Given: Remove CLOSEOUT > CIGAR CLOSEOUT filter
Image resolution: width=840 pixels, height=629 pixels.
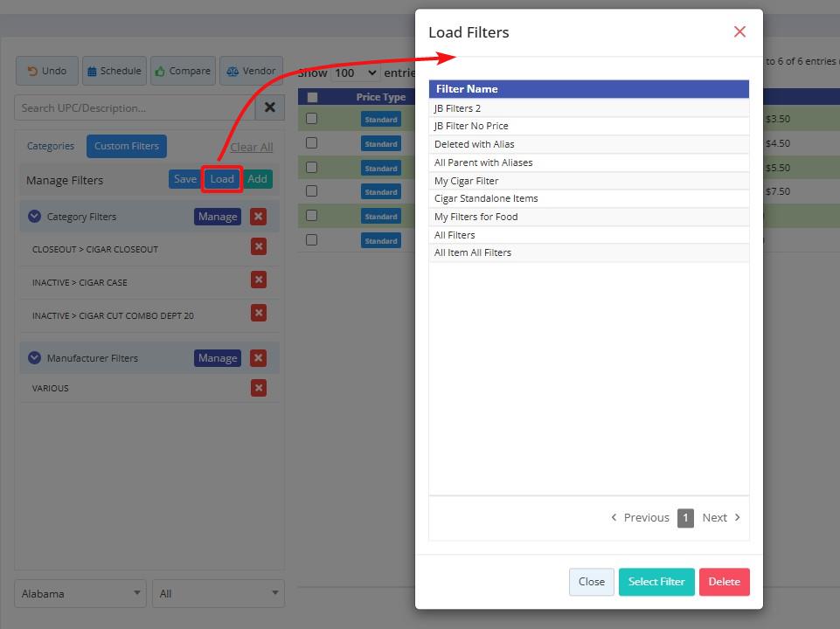Looking at the screenshot, I should click(x=258, y=246).
